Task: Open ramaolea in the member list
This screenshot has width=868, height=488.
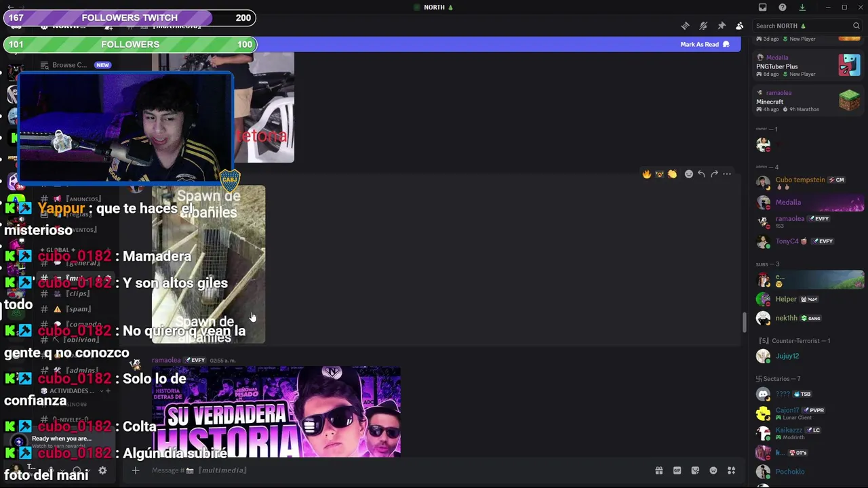Action: tap(808, 221)
